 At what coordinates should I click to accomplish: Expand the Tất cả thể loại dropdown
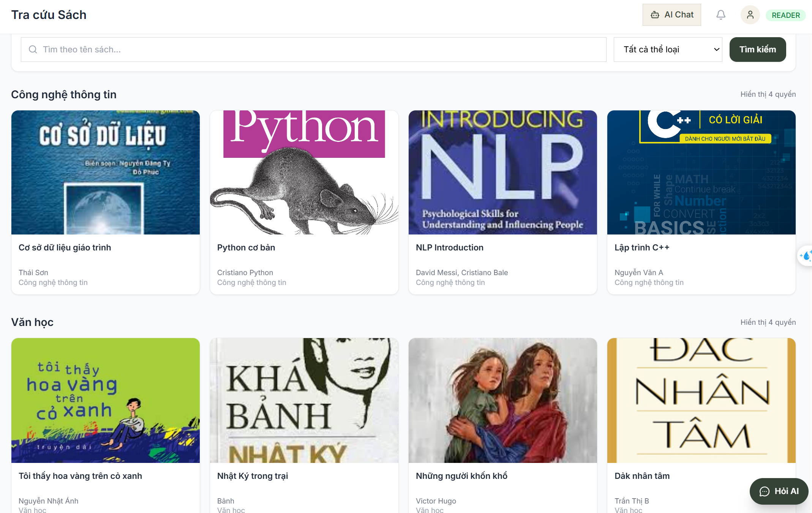click(x=668, y=49)
